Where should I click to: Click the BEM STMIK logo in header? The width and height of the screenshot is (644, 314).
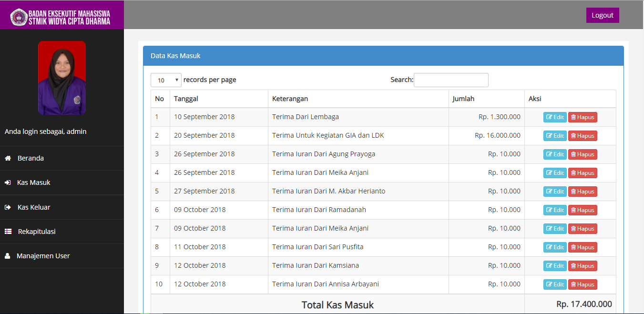(19, 15)
